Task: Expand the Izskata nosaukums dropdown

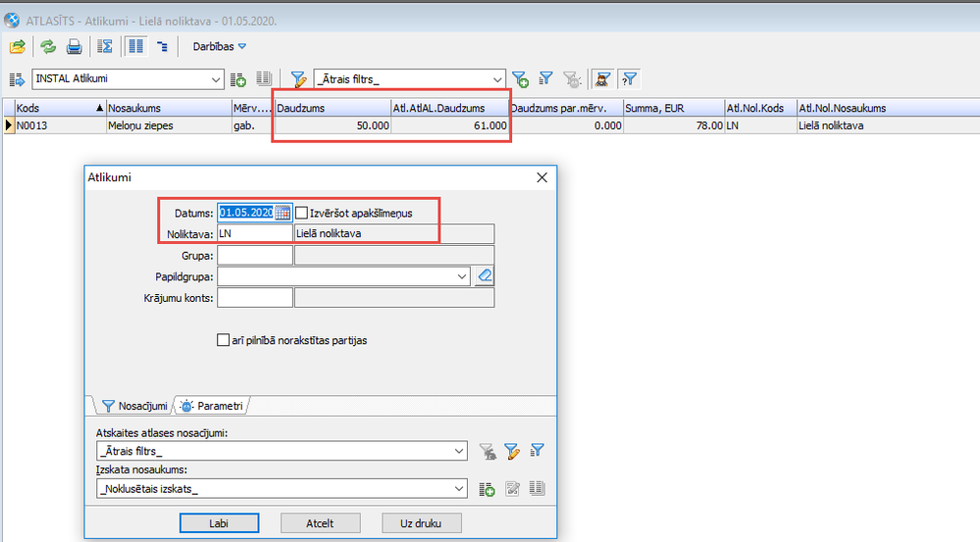Action: pyautogui.click(x=459, y=488)
